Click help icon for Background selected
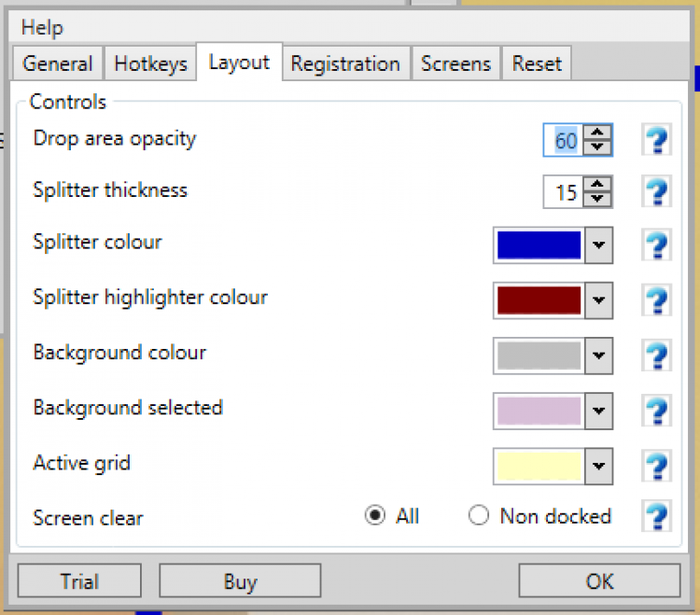Screen dimensions: 700x615 657,410
